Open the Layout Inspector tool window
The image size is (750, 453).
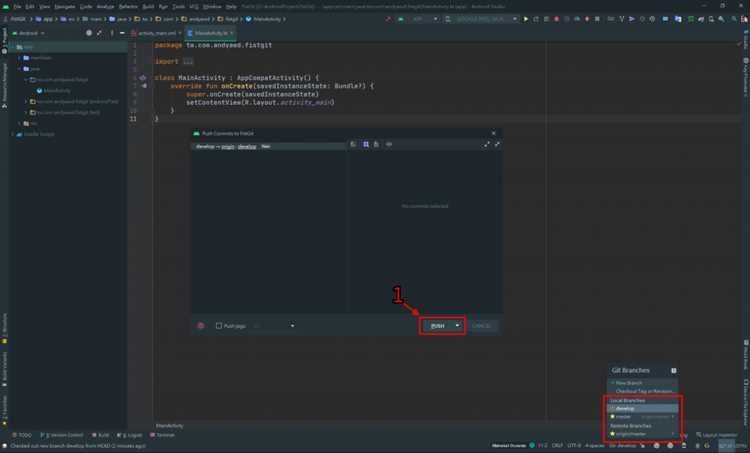point(717,435)
